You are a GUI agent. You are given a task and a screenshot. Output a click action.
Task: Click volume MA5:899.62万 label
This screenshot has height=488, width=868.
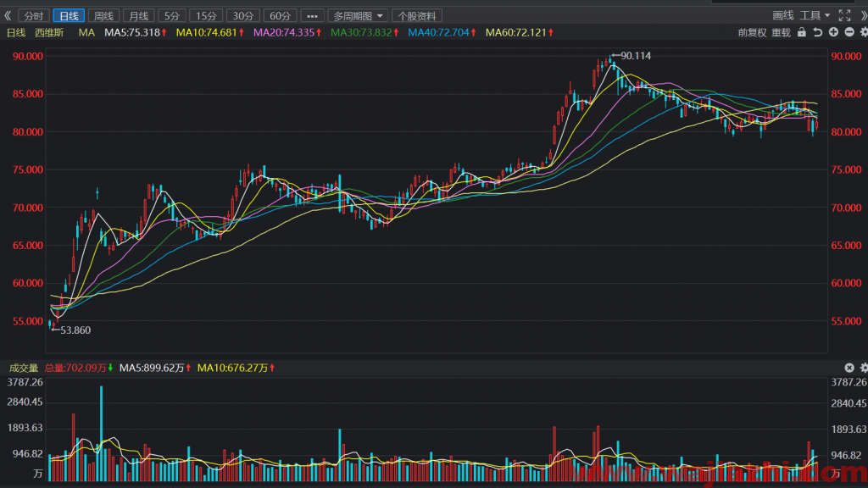point(156,368)
